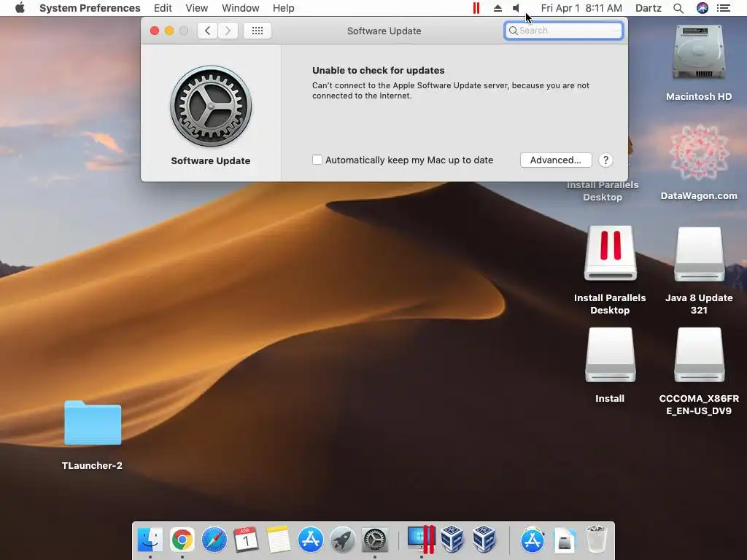Image resolution: width=747 pixels, height=560 pixels.
Task: Click the help question mark button
Action: click(x=605, y=160)
